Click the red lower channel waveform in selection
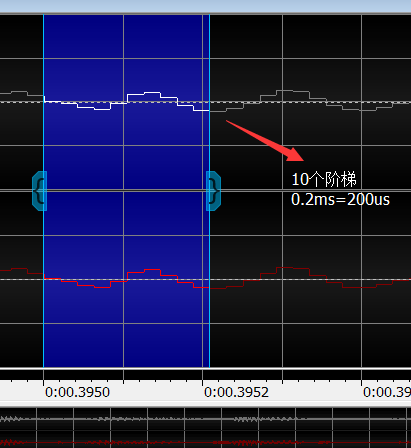The width and height of the screenshot is (411, 448). click(x=127, y=278)
